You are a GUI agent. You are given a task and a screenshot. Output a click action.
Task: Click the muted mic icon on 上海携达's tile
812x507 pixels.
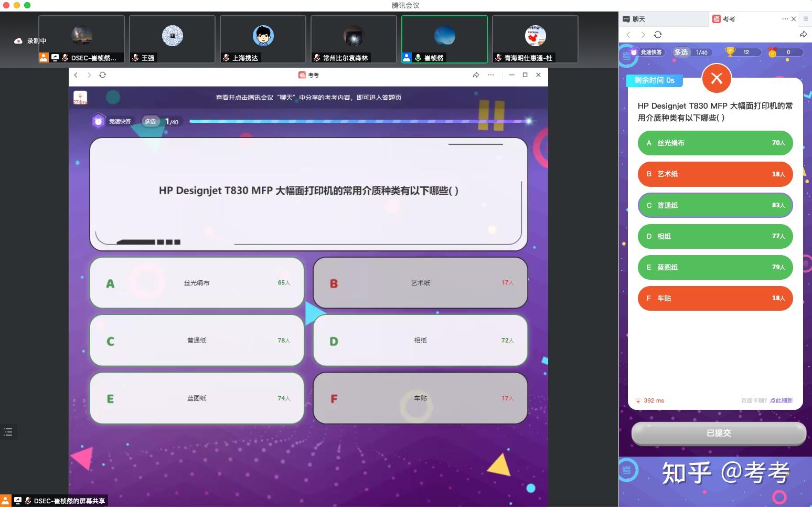pos(226,58)
